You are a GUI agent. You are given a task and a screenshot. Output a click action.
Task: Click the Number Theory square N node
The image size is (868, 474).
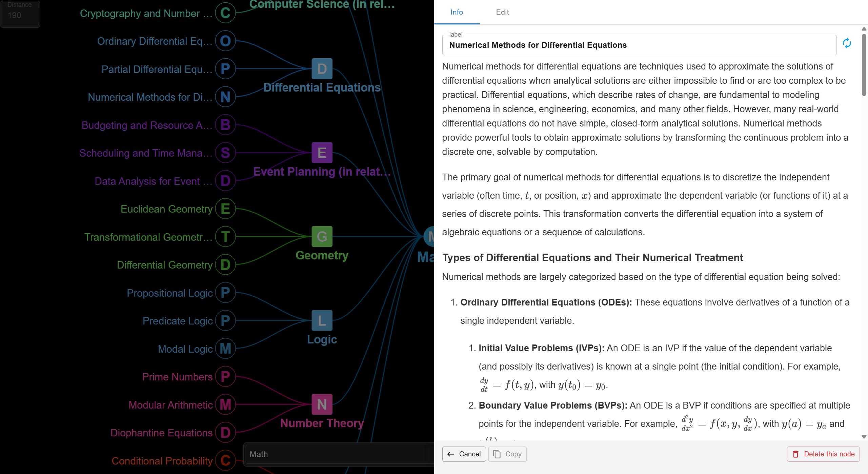pyautogui.click(x=322, y=404)
